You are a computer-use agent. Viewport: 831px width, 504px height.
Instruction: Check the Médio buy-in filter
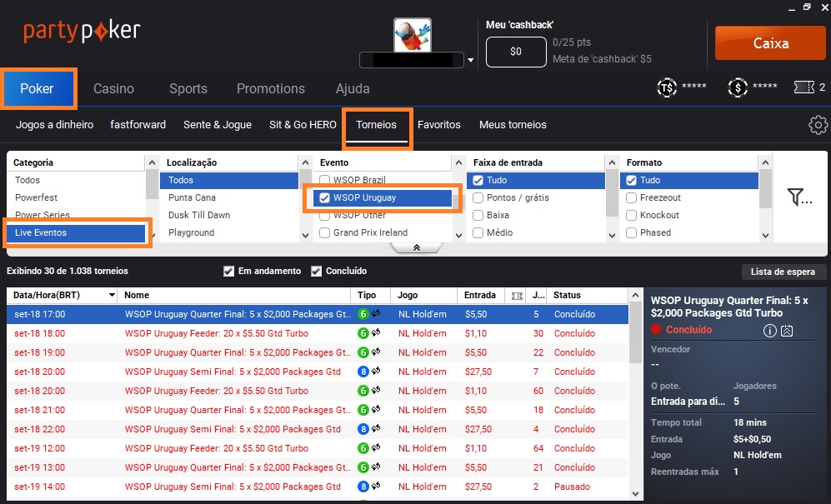pyautogui.click(x=478, y=232)
